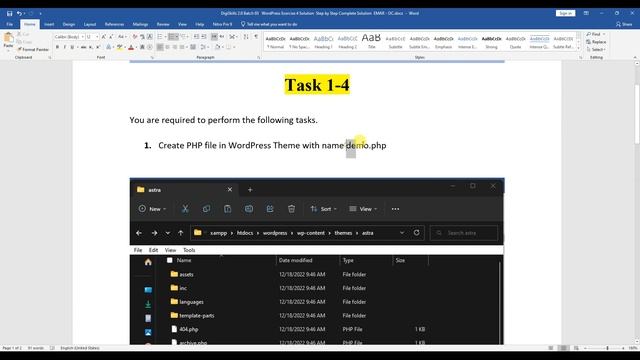The height and width of the screenshot is (360, 640).
Task: Apply the Normal style
Action: [276, 42]
